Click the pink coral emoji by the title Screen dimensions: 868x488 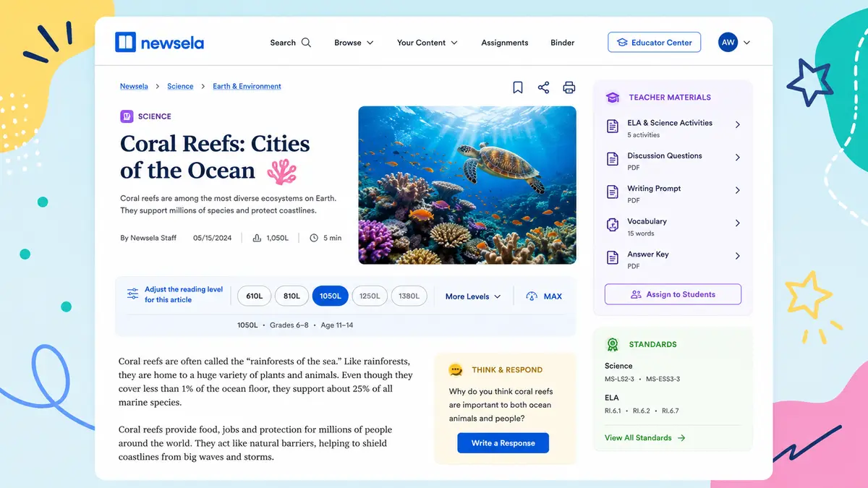[x=282, y=172]
